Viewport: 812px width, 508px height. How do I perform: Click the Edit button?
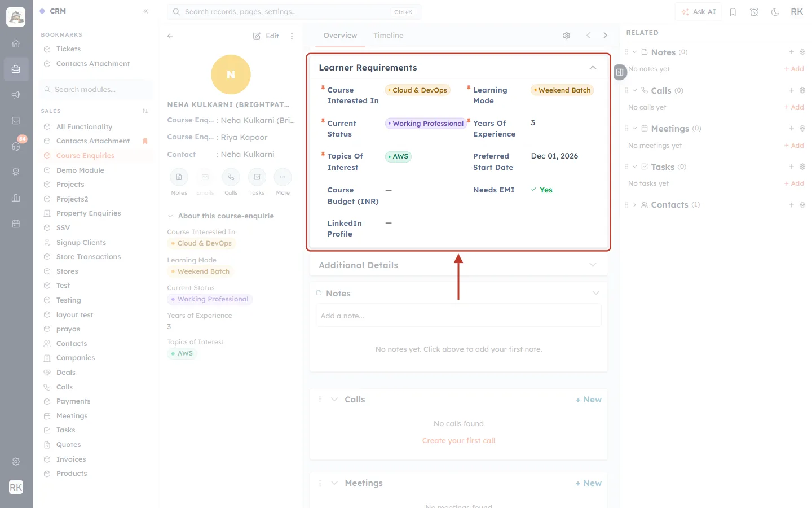pyautogui.click(x=266, y=36)
